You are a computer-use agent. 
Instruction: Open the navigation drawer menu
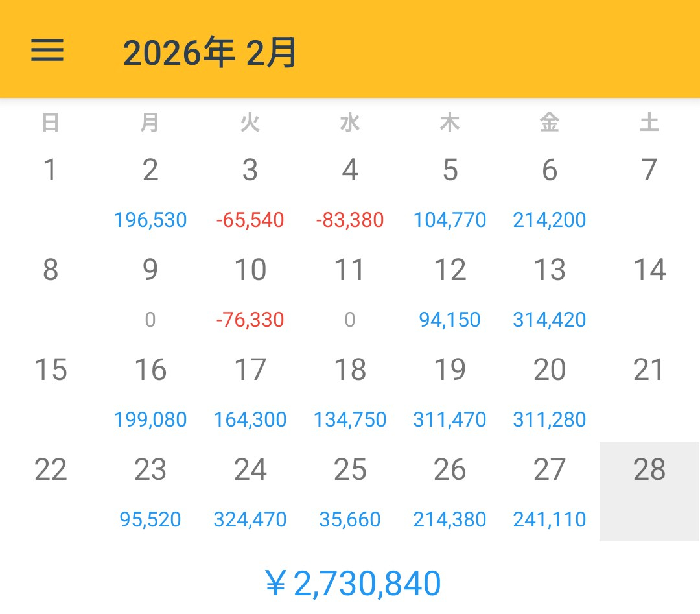[47, 51]
